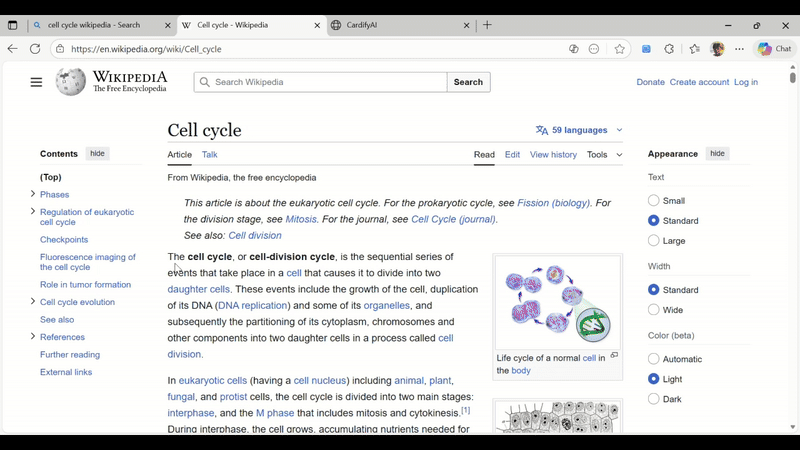Expand the Phases contents section
The height and width of the screenshot is (450, 800).
pos(33,194)
